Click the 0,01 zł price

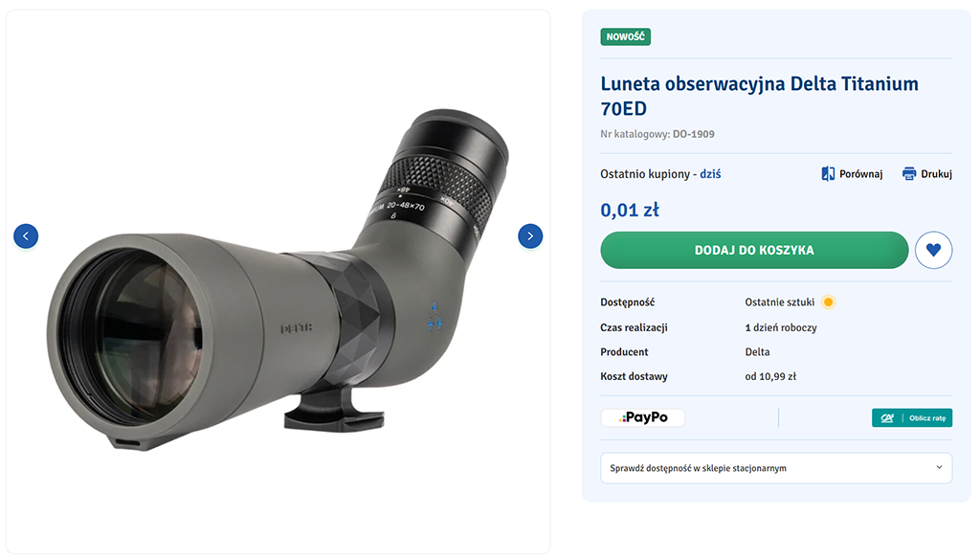[x=629, y=211]
